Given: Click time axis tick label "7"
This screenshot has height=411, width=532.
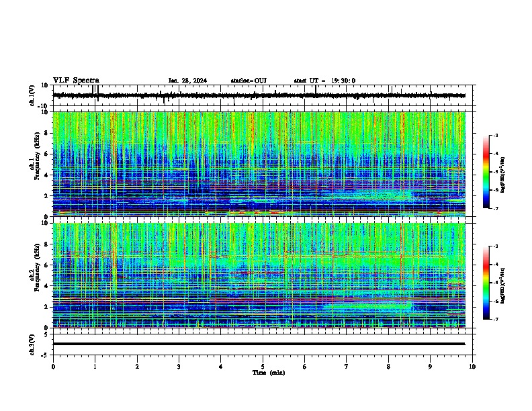Looking at the screenshot, I should point(347,367).
